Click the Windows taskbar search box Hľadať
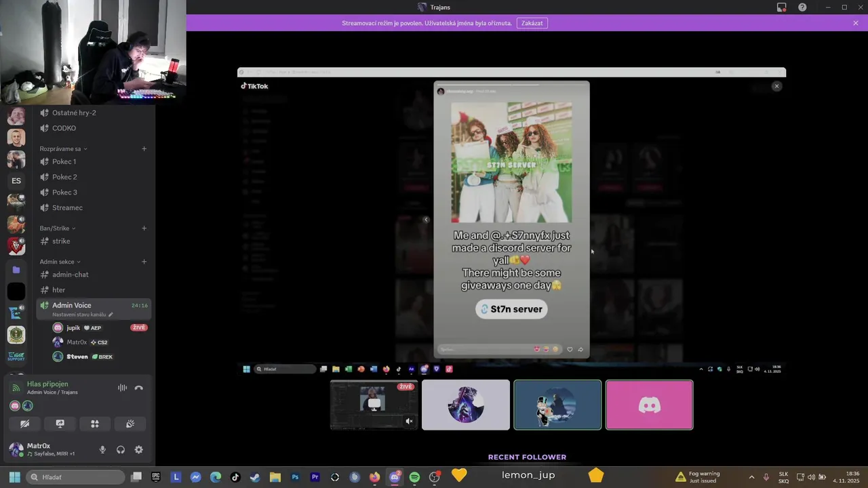The height and width of the screenshot is (488, 868). tap(75, 477)
